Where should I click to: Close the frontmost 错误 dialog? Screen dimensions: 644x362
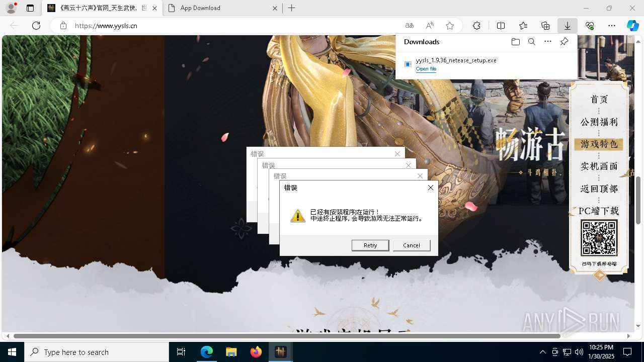[x=430, y=188]
